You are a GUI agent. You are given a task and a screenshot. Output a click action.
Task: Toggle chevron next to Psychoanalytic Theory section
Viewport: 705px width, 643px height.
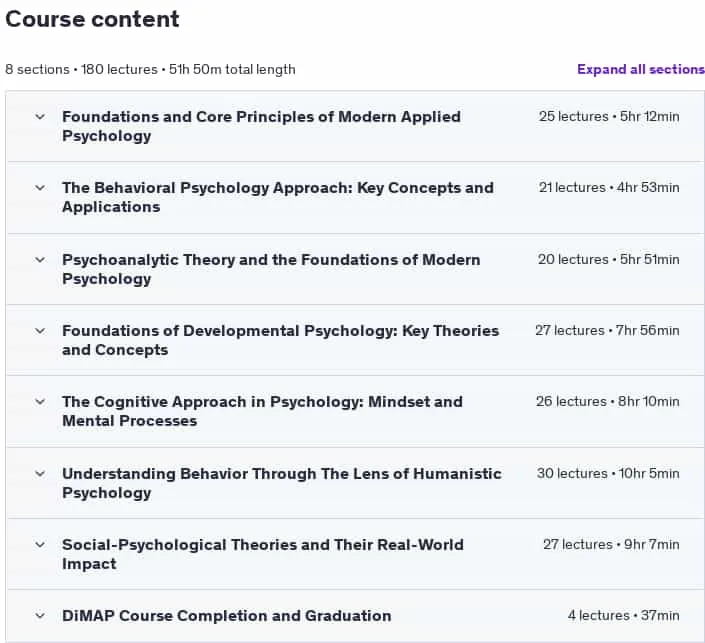(40, 260)
